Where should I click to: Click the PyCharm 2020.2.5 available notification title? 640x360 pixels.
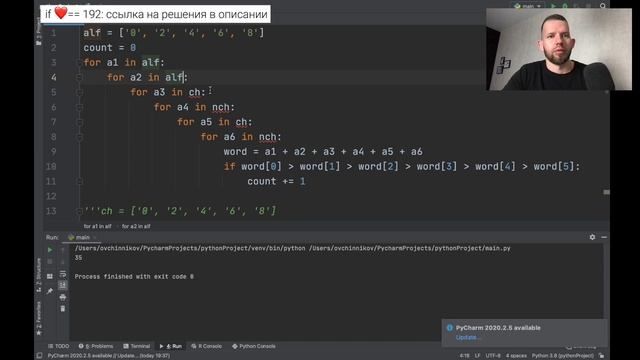click(498, 328)
